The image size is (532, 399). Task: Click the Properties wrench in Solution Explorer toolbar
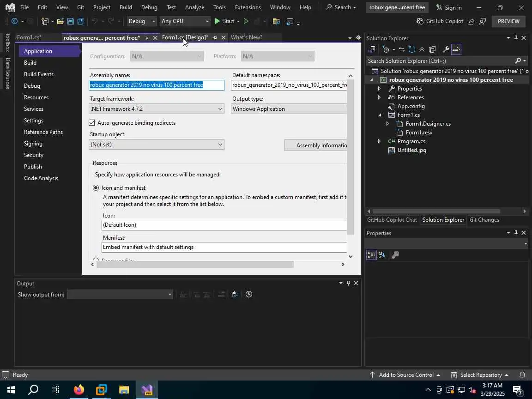[x=446, y=49]
